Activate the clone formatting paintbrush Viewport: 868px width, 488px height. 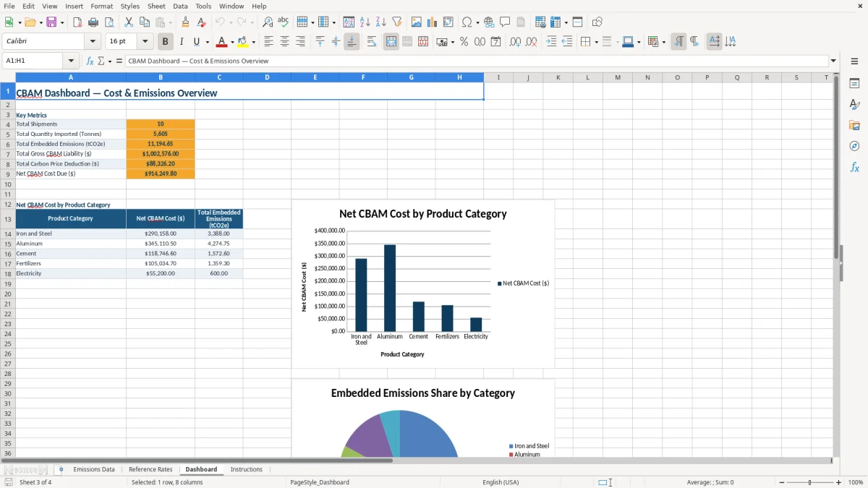click(186, 22)
